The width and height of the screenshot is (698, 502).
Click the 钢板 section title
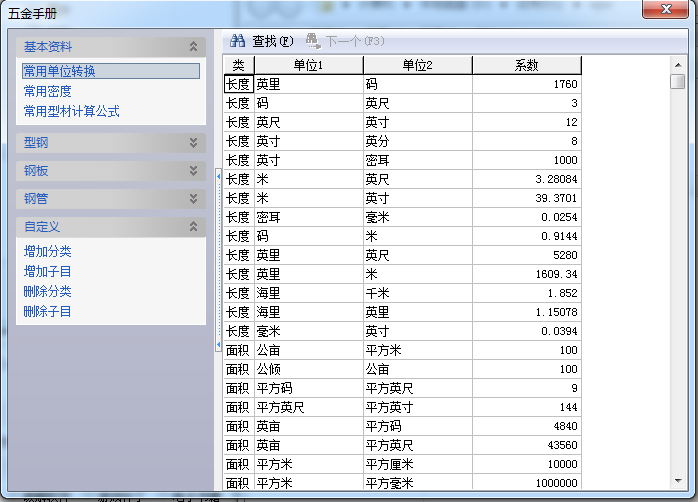(36, 170)
